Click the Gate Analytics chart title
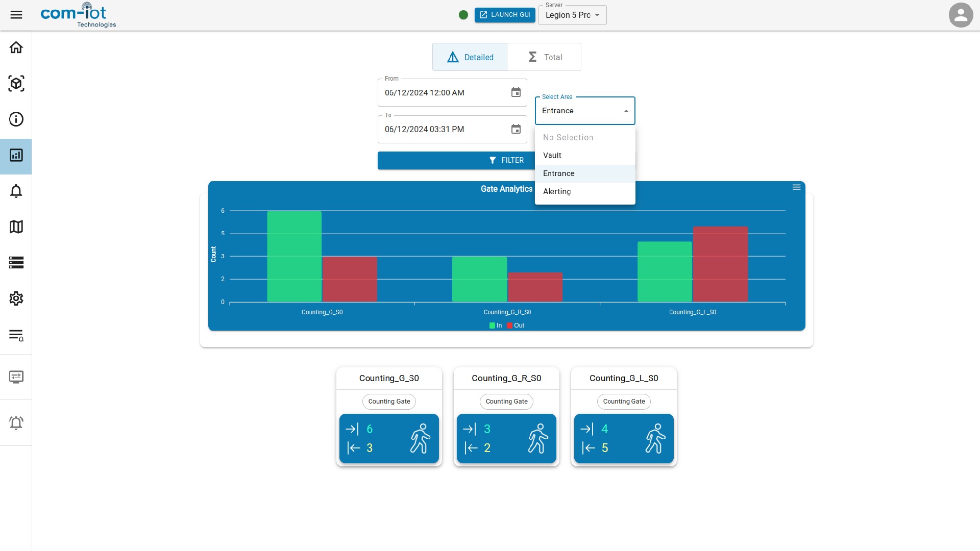 point(506,189)
